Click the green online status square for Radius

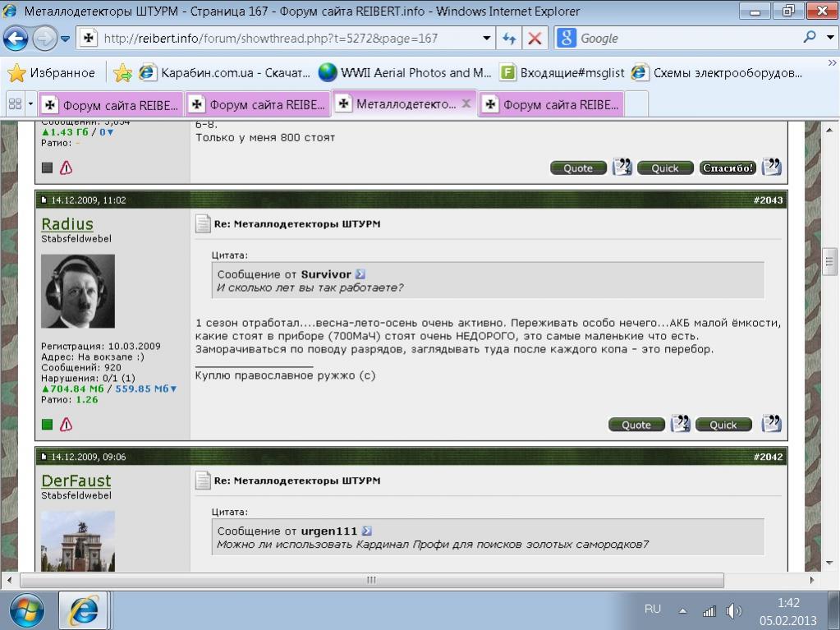[47, 425]
